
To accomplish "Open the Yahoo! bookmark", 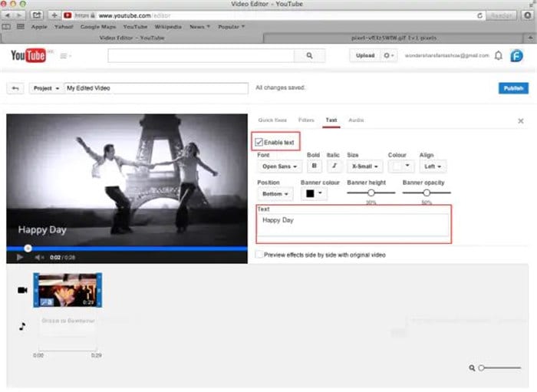I will point(64,27).
